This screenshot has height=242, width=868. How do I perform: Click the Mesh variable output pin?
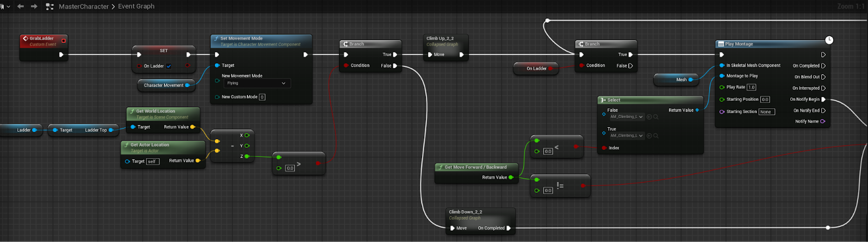coord(691,80)
